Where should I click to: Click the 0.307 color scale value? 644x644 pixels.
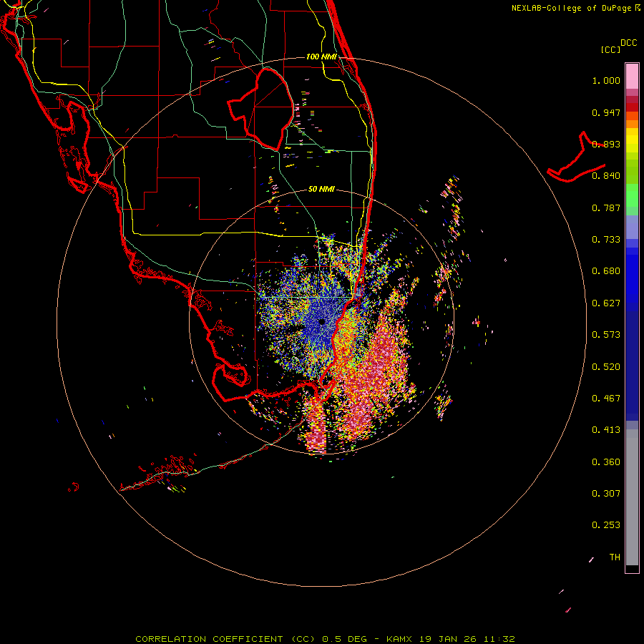606,494
